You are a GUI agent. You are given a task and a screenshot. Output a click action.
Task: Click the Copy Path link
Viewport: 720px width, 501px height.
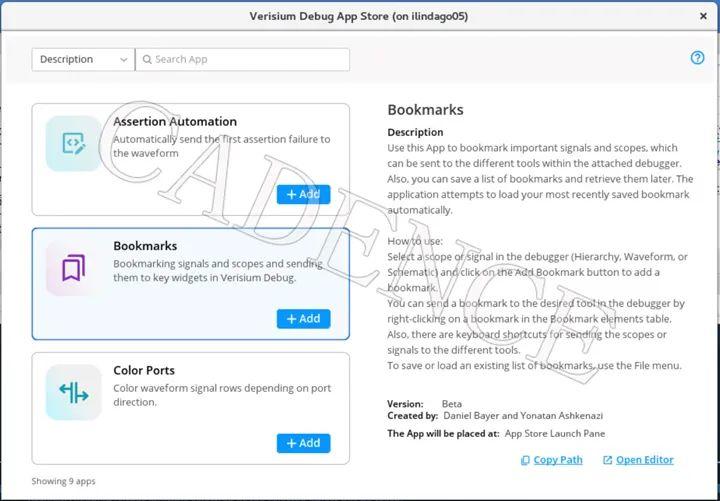(x=558, y=460)
